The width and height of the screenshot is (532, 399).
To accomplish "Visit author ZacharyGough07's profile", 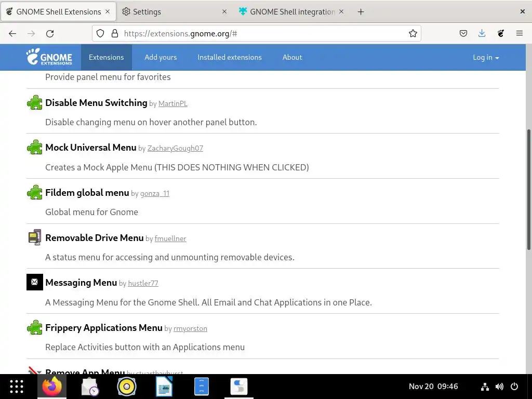I will (x=175, y=148).
